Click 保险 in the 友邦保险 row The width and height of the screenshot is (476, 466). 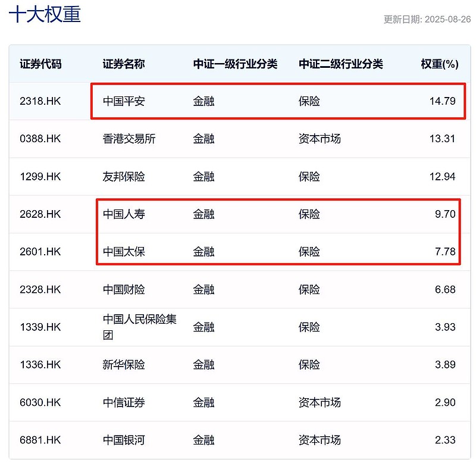coord(309,176)
